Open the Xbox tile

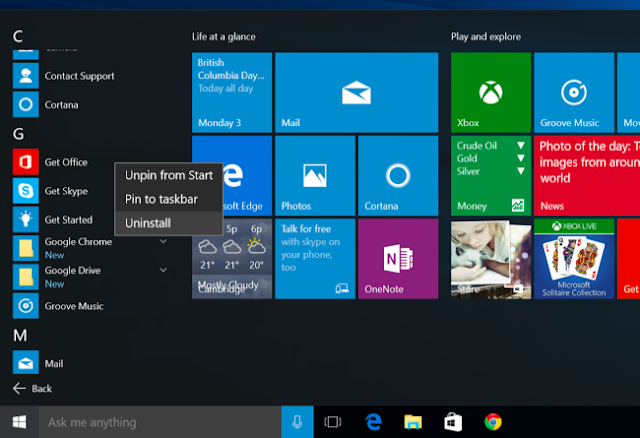(491, 92)
